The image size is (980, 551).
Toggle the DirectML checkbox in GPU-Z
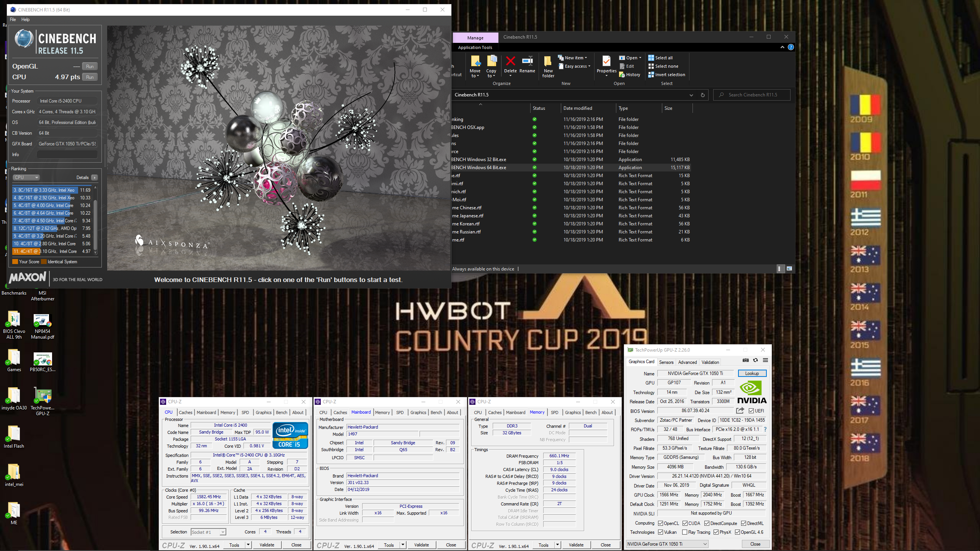pyautogui.click(x=744, y=523)
